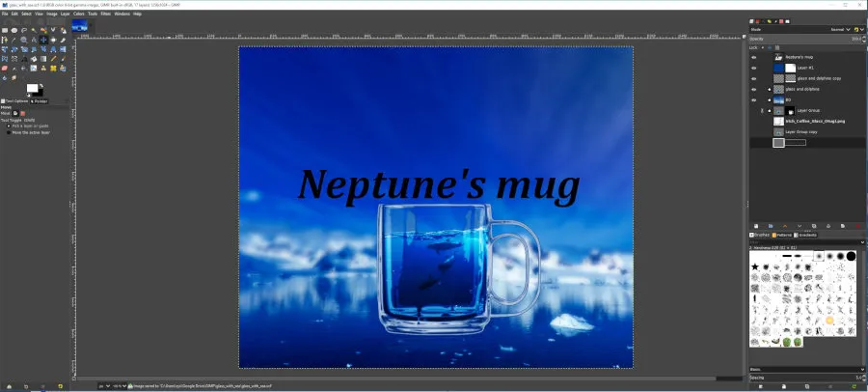
Task: Raise the selected layer
Action: pyautogui.click(x=785, y=226)
